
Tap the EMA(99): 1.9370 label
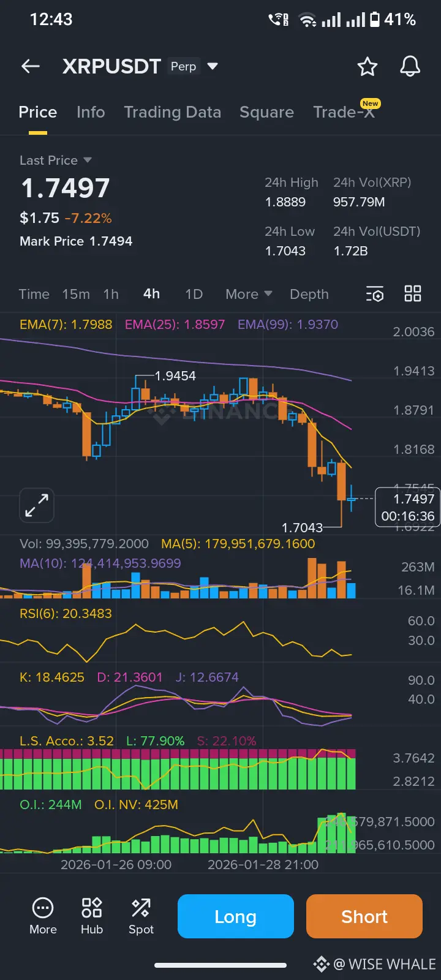pos(288,325)
